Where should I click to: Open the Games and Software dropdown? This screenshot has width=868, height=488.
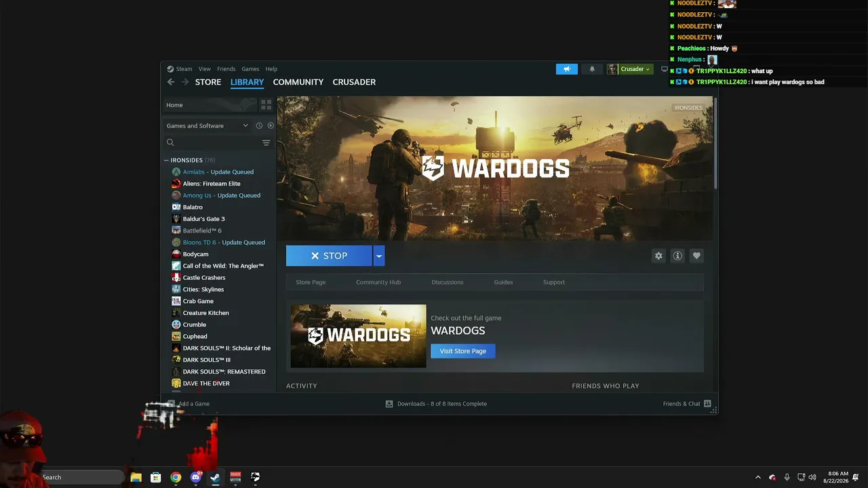tap(208, 125)
